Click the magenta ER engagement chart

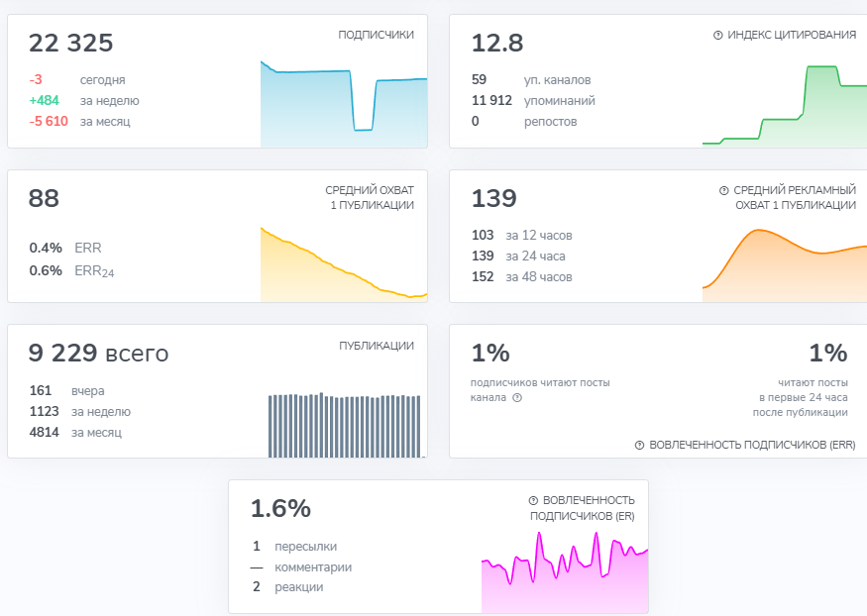[x=565, y=571]
